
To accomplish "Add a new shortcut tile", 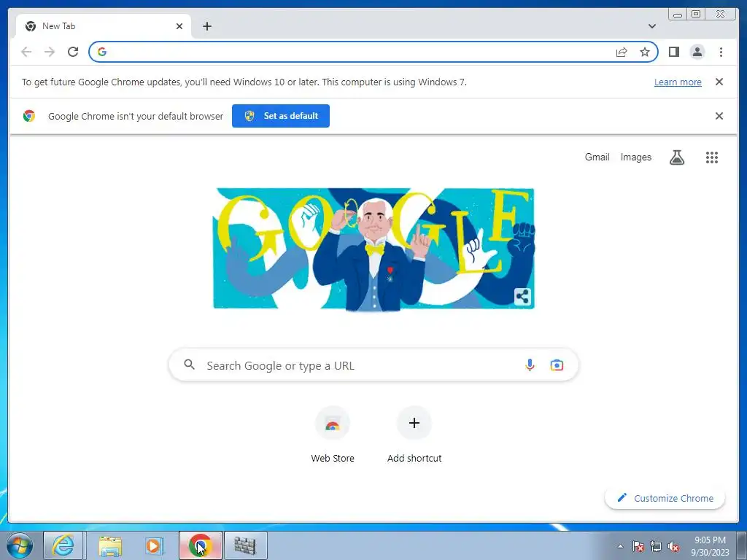I will (x=414, y=435).
